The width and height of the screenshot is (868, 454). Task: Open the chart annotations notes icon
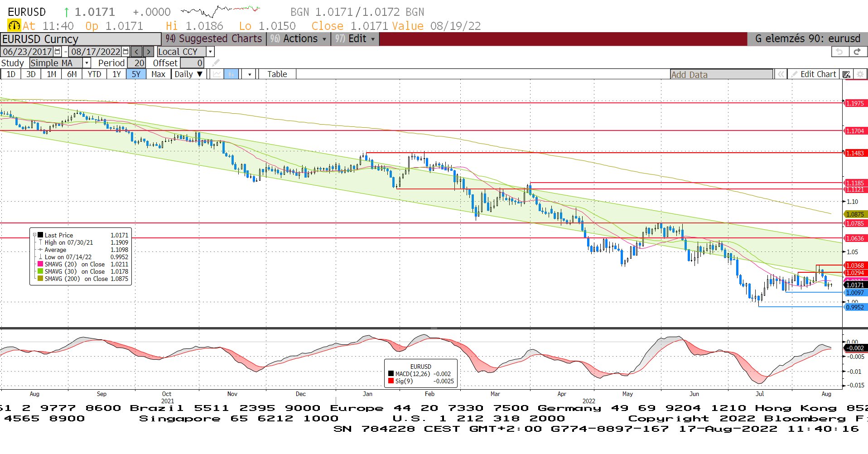846,74
